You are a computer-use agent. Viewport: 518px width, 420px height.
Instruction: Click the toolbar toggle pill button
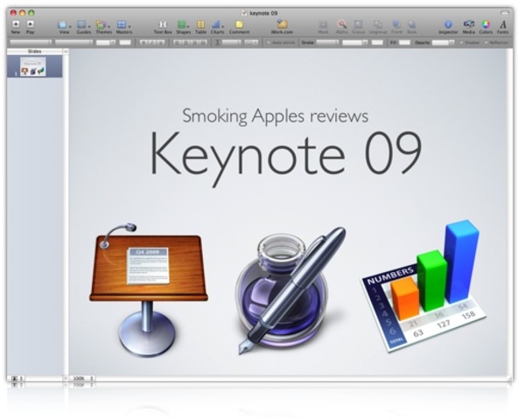(505, 13)
